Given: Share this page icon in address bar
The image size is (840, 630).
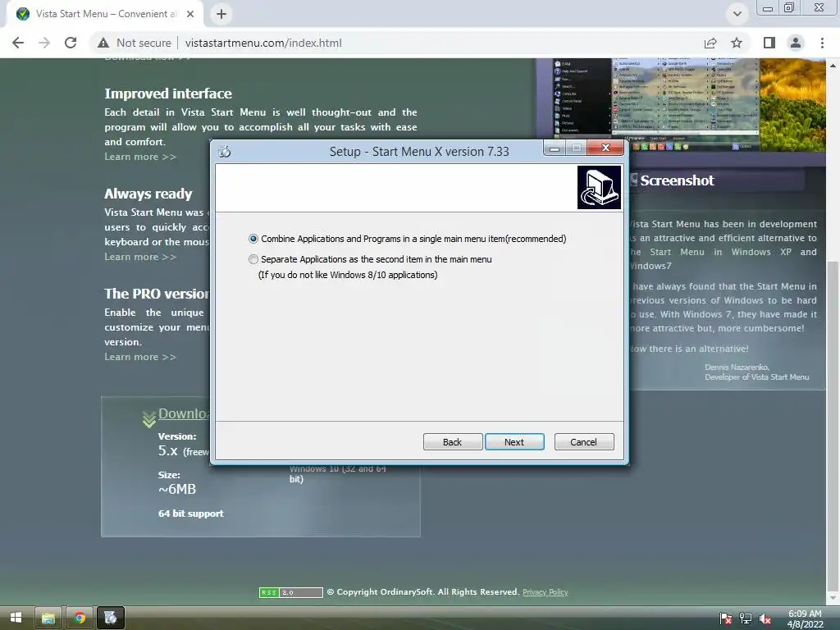Looking at the screenshot, I should point(710,43).
